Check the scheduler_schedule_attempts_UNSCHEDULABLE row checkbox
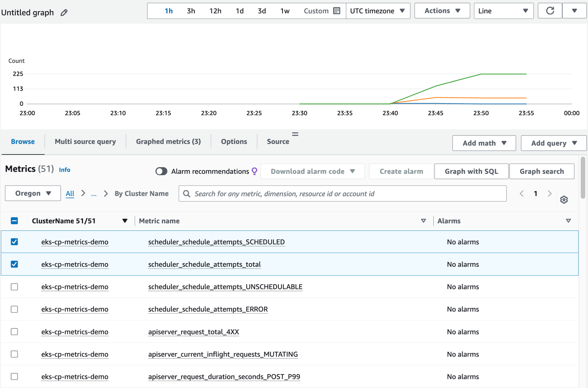 (x=14, y=287)
